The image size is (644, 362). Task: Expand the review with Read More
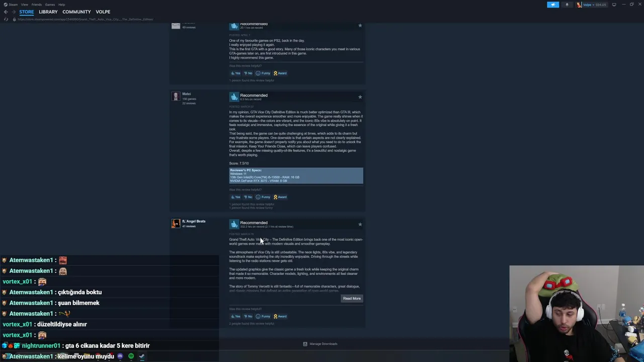(x=352, y=299)
